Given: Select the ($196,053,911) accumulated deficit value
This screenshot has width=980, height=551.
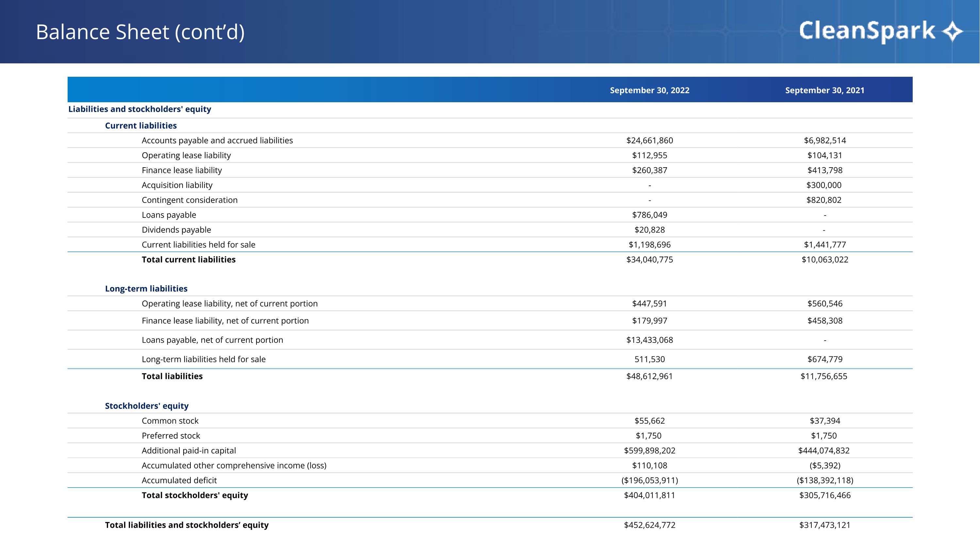Looking at the screenshot, I should pyautogui.click(x=649, y=480).
